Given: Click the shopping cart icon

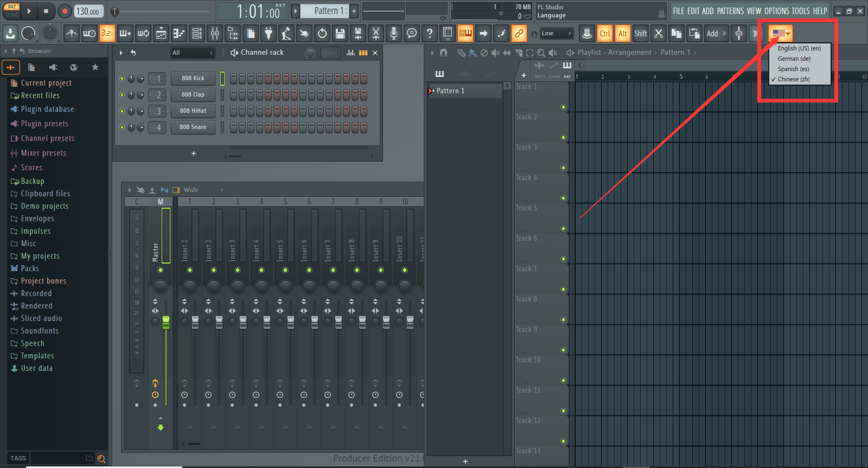Looking at the screenshot, I should 756,34.
